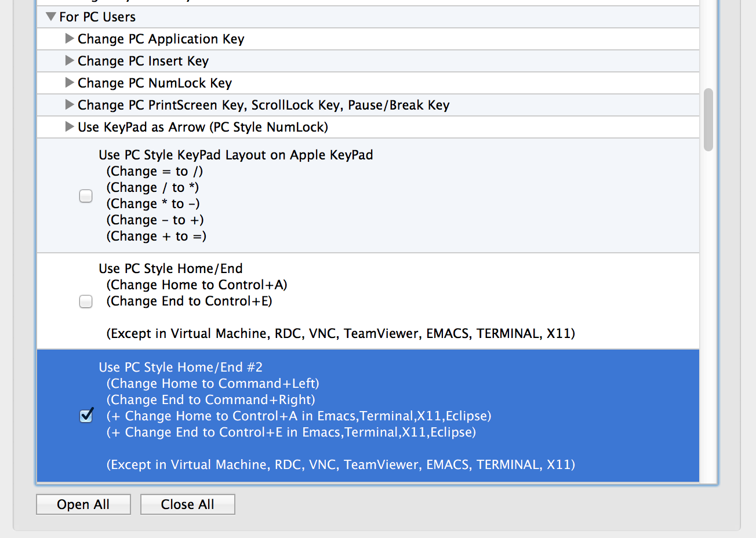Viewport: 756px width, 538px height.
Task: Select the Change PC NumLock Key row
Action: coord(368,83)
